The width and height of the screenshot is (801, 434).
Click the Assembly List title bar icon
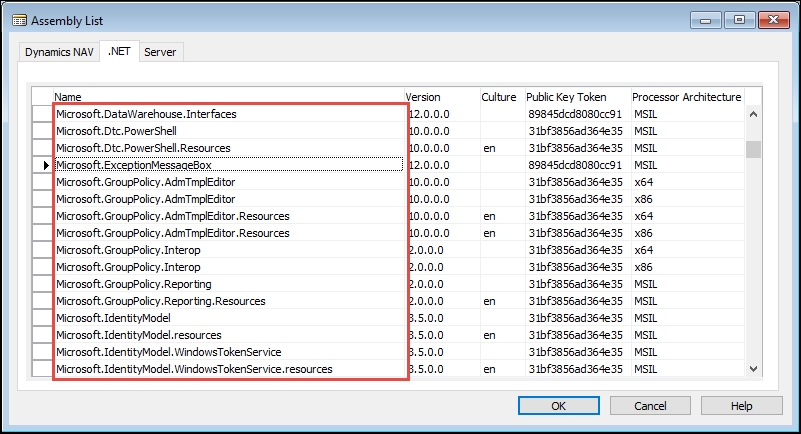pos(19,21)
